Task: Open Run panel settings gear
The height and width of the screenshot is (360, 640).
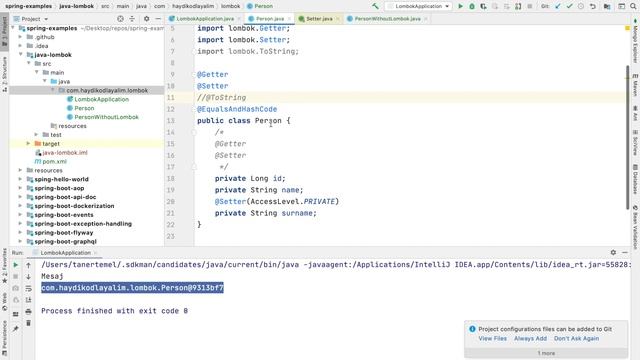Action: pos(613,253)
